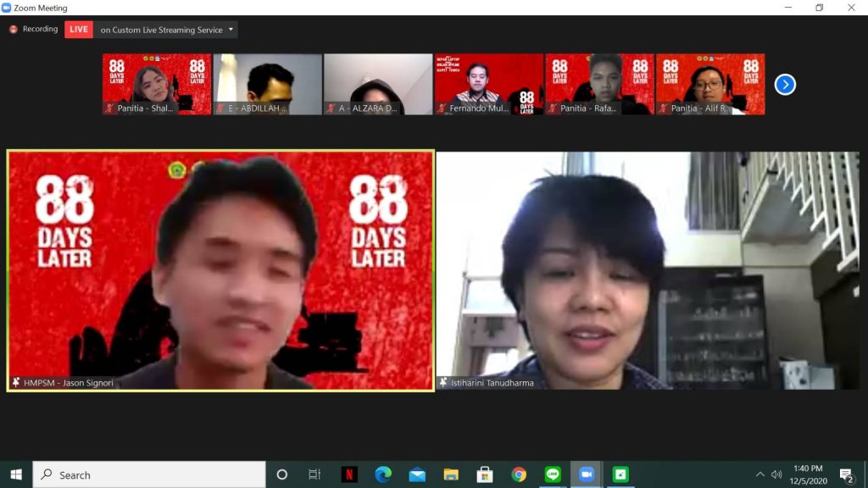Open the LINE app in taskbar
The height and width of the screenshot is (488, 868).
click(553, 474)
